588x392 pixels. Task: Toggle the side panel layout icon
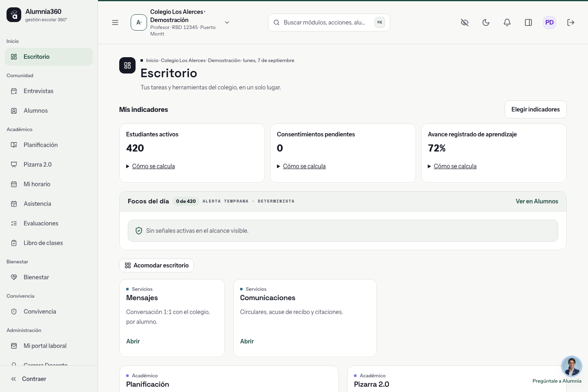[x=528, y=22]
